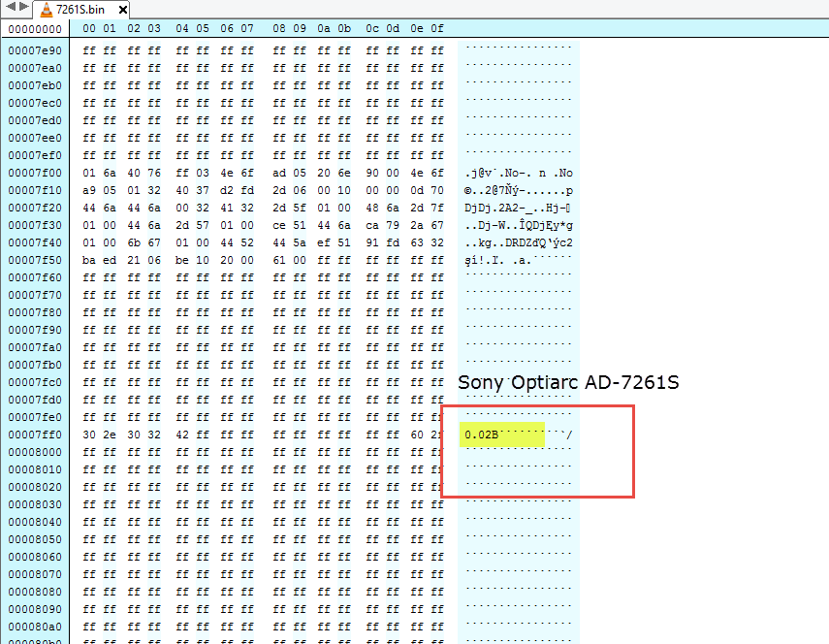
Task: Close the 7261S.bin tab
Action: point(123,10)
